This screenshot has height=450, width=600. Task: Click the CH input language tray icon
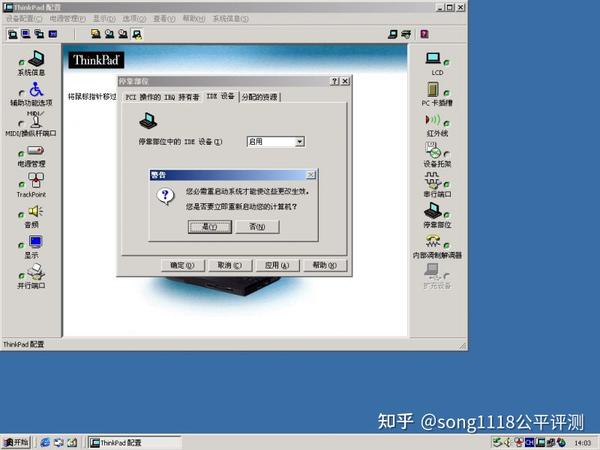coord(529,442)
